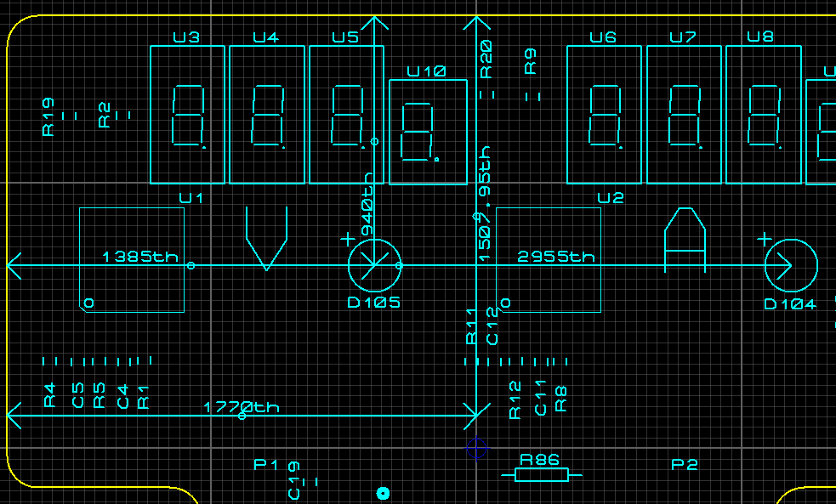
Task: Select the seven-segment digit inside U10
Action: (x=419, y=132)
